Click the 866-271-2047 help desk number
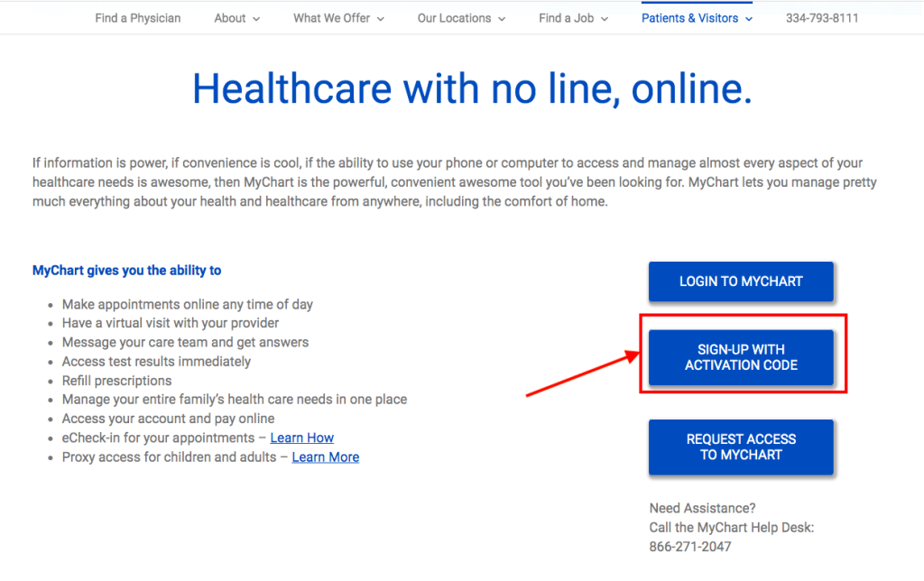The height and width of the screenshot is (581, 924). tap(690, 547)
